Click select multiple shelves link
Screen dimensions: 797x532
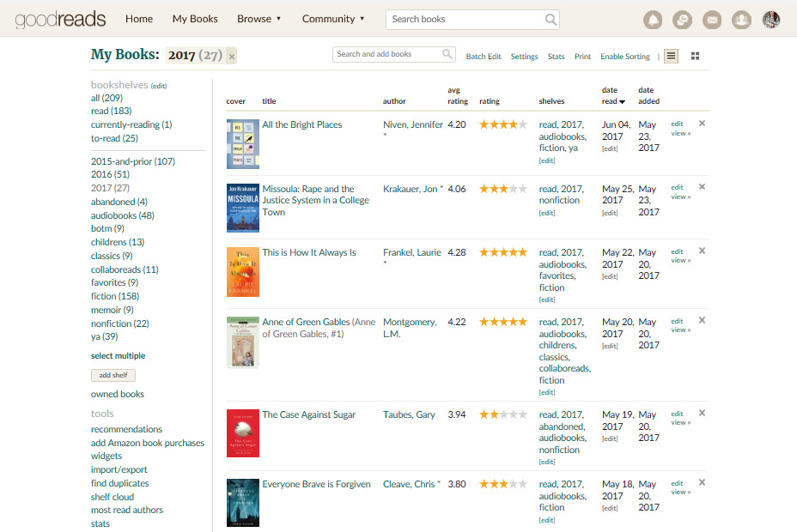coord(118,356)
